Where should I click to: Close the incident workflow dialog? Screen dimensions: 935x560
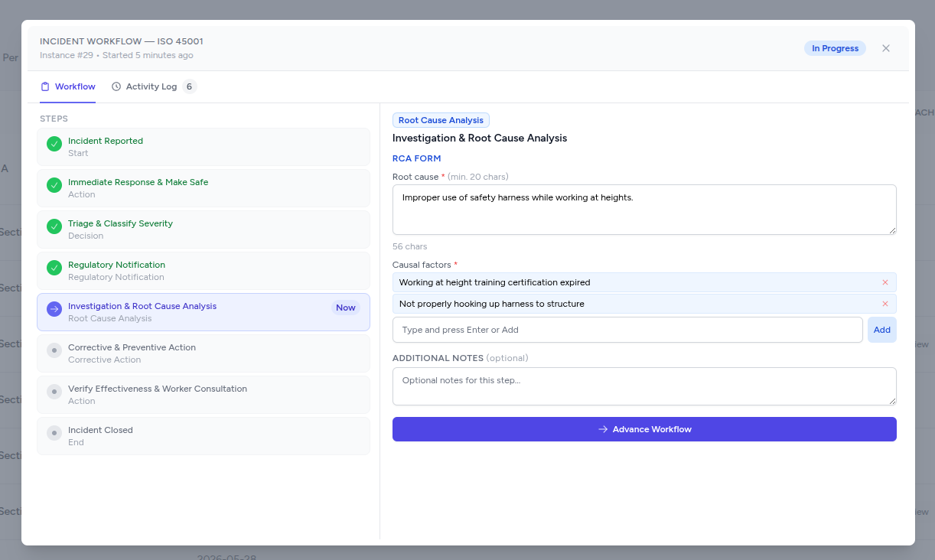(x=886, y=48)
